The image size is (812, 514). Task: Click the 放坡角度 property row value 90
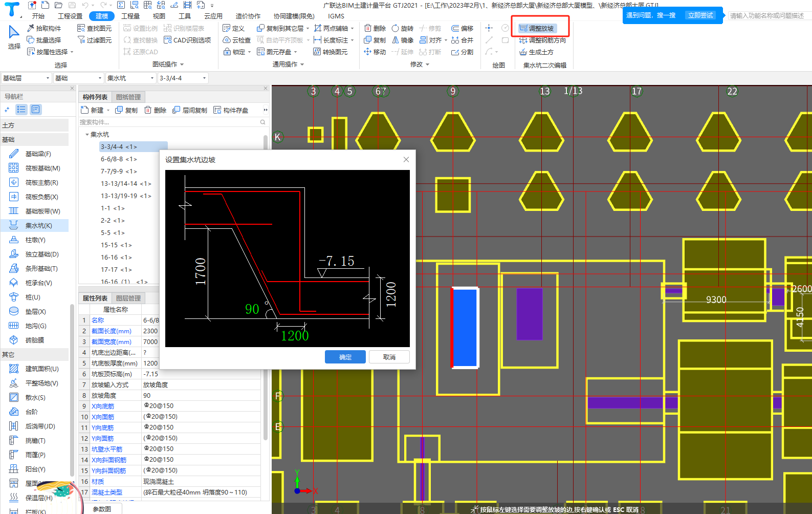(x=202, y=395)
